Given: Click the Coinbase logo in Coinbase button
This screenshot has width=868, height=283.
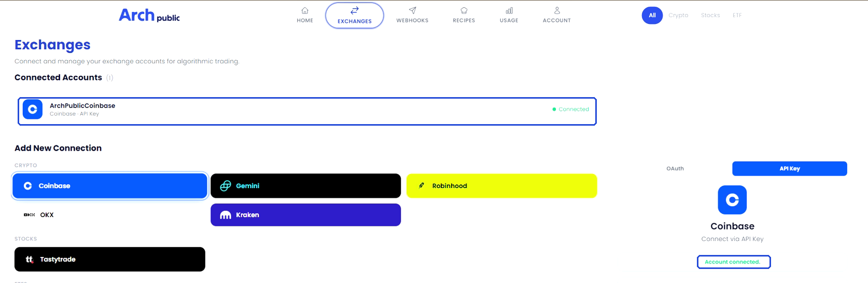Looking at the screenshot, I should (28, 186).
